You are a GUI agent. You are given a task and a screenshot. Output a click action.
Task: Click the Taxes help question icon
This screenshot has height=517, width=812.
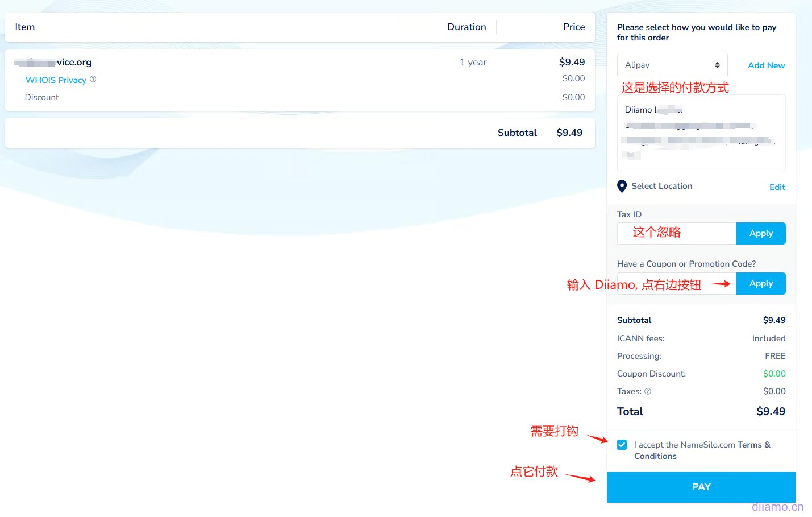pos(648,391)
